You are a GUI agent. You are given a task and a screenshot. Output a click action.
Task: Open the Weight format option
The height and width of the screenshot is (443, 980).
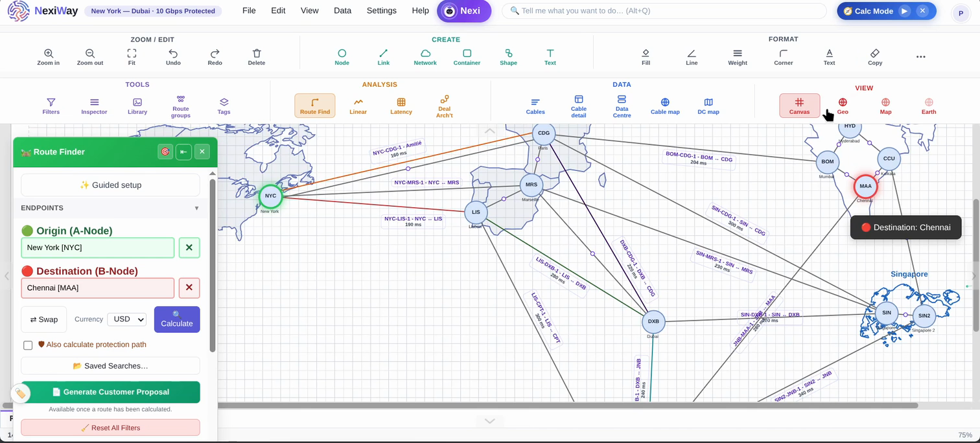coord(738,57)
